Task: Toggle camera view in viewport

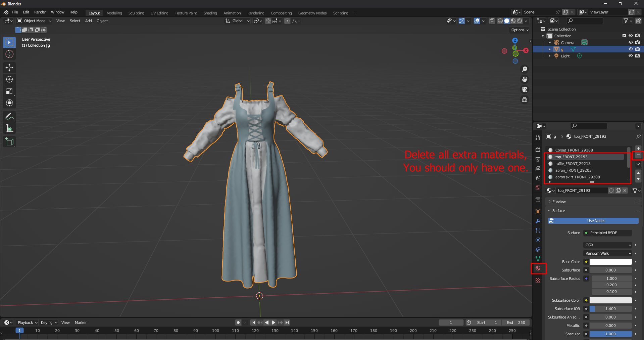Action: coord(524,89)
